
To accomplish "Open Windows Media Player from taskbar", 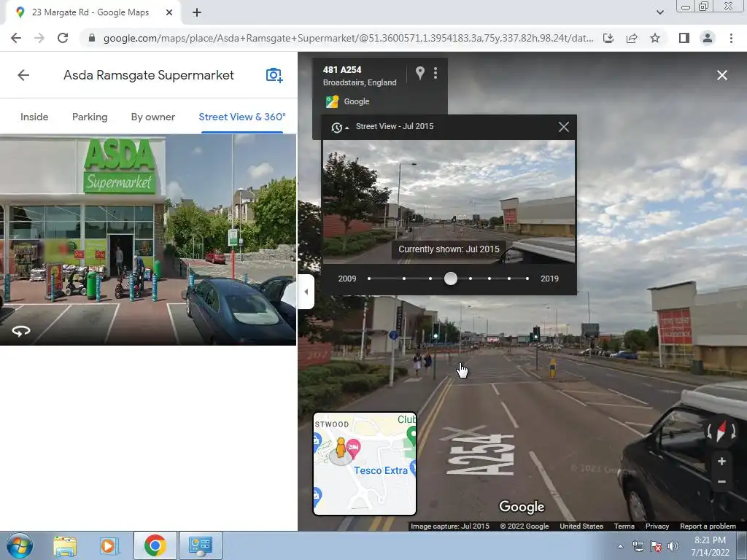I will (x=108, y=546).
